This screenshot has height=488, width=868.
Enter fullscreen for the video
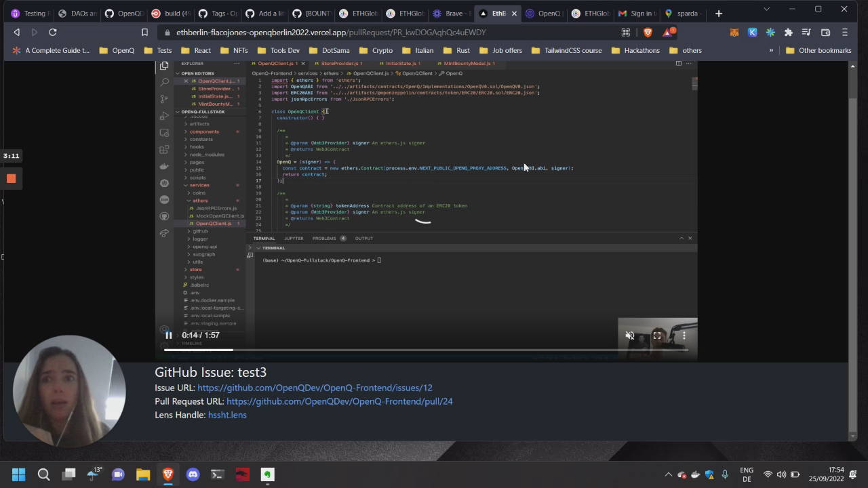657,335
